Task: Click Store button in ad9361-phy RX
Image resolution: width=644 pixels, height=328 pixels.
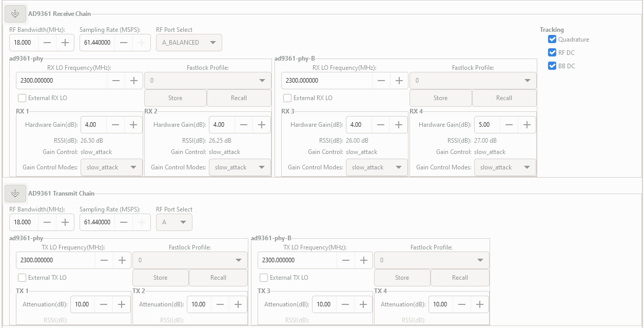Action: (x=175, y=98)
